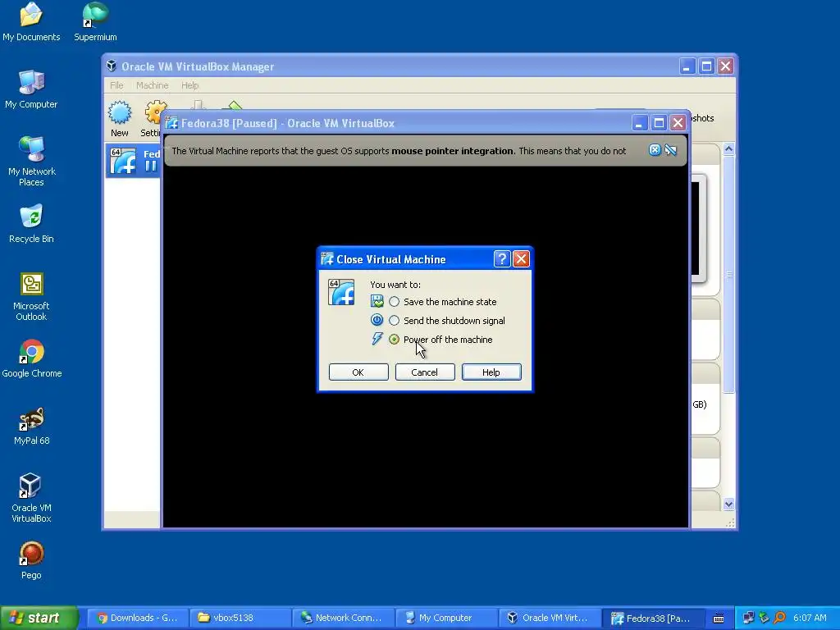Close the Close Virtual Machine dialog with X
Screen dimensions: 840x630
pyautogui.click(x=521, y=259)
